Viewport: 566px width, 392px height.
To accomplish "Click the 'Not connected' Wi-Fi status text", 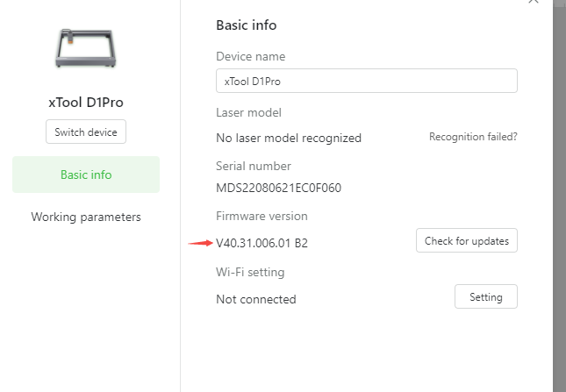I will (x=256, y=299).
